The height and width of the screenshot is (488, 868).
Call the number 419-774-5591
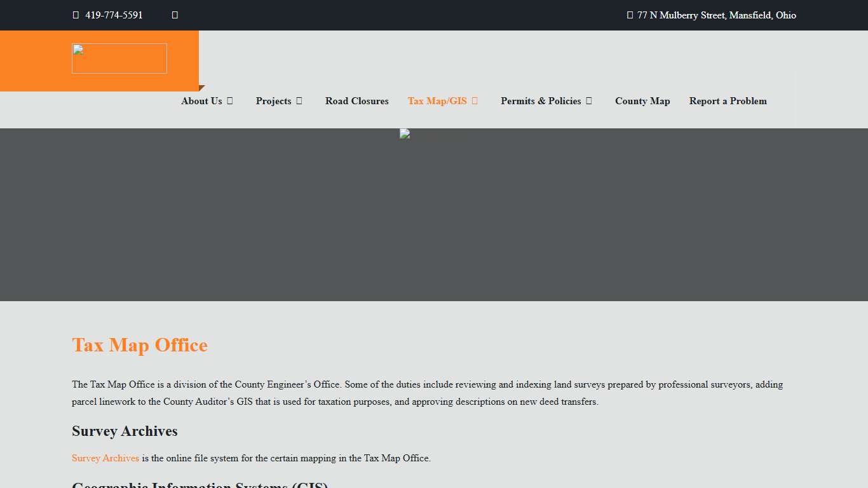(x=114, y=15)
